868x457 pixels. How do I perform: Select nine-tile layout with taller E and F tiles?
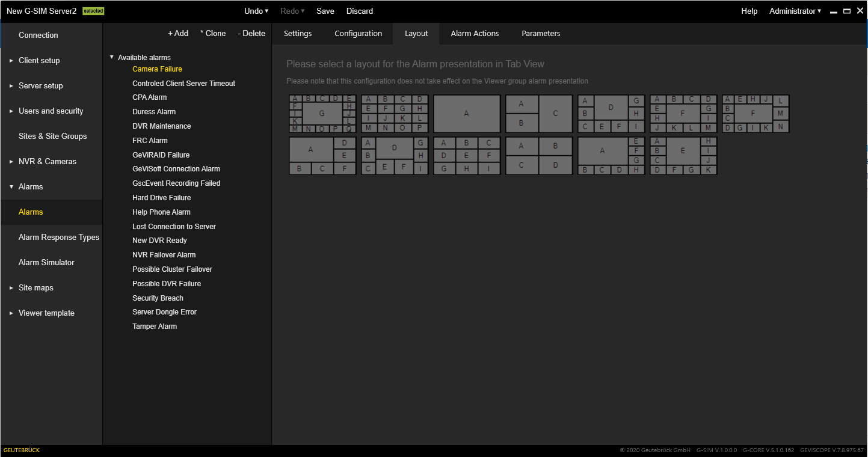coord(395,156)
